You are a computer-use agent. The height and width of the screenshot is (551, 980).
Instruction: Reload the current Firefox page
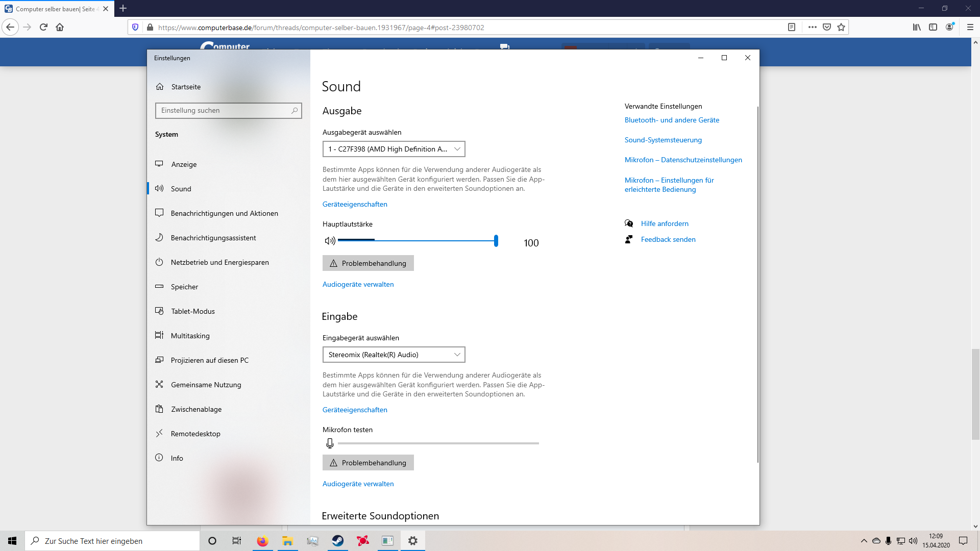pos(43,27)
